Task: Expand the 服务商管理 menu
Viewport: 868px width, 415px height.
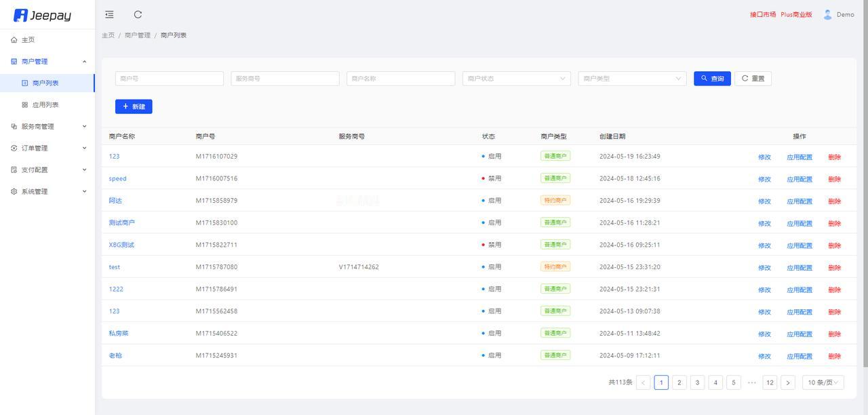Action: tap(47, 126)
